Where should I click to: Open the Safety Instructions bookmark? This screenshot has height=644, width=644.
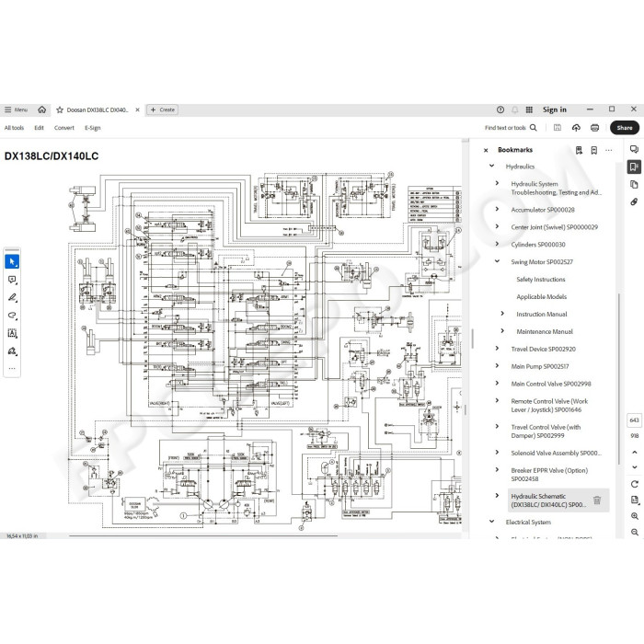pos(541,280)
